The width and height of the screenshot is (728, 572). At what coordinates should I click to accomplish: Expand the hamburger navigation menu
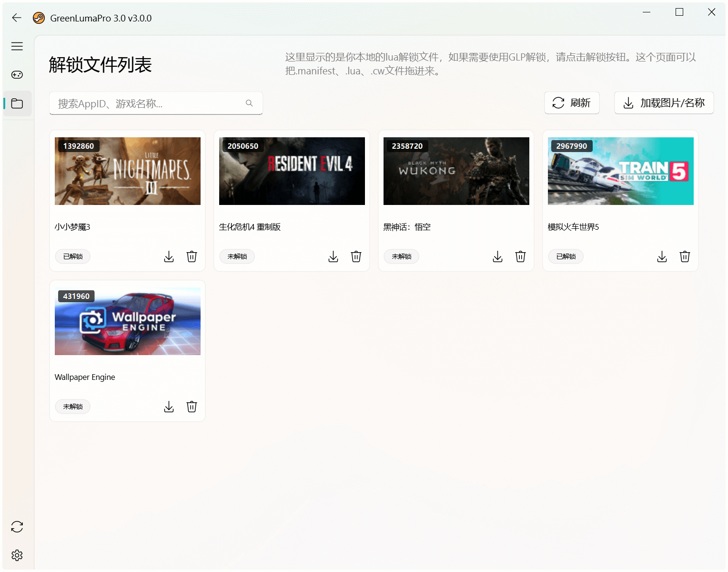(17, 46)
